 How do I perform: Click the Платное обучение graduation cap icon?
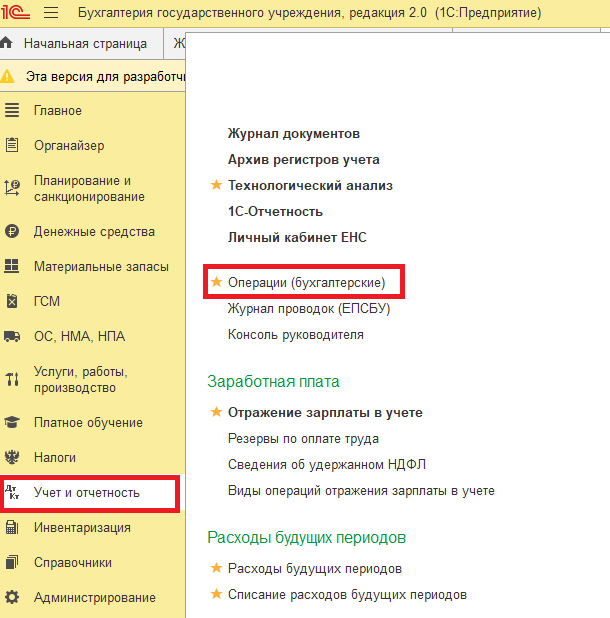click(12, 422)
